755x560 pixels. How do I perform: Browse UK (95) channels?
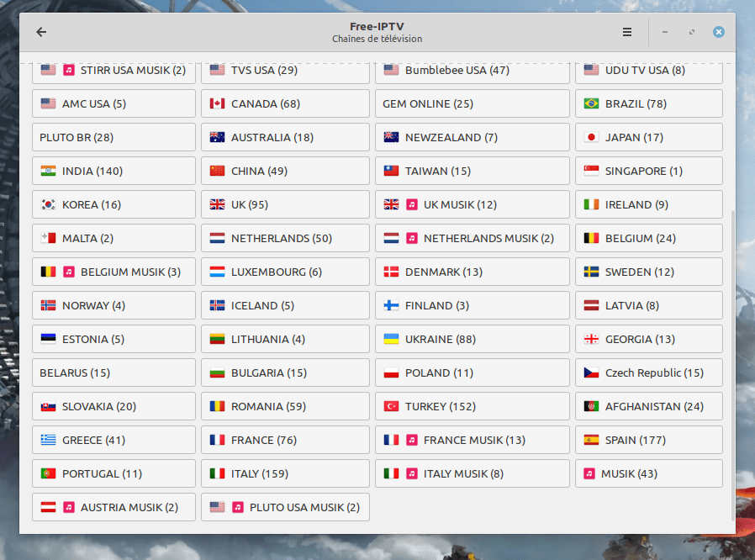[285, 204]
